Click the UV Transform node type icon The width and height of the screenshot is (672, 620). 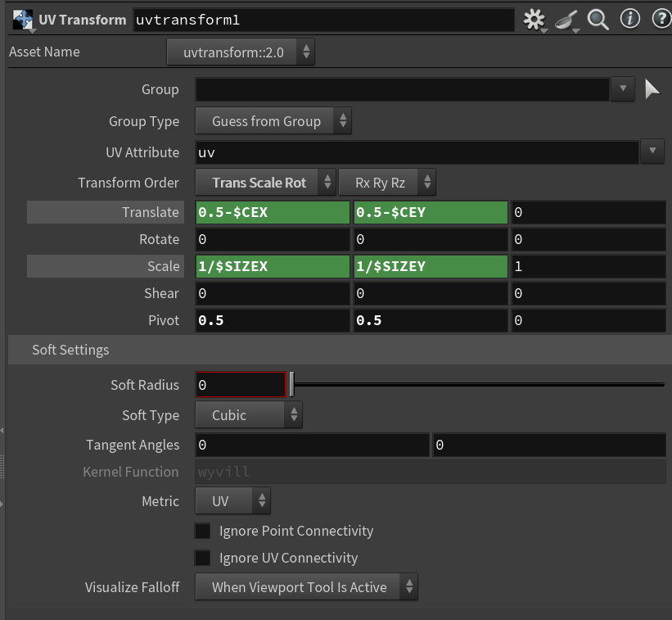(x=22, y=20)
